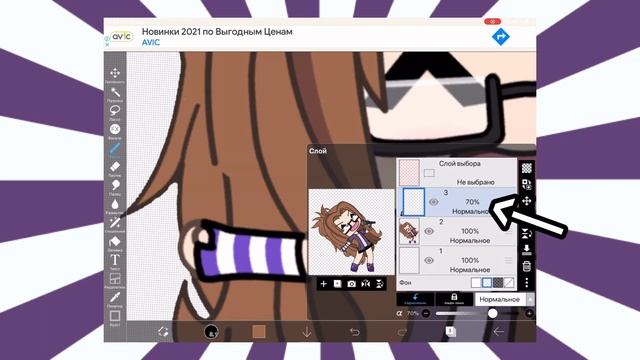This screenshot has width=640, height=360.
Task: Select layer 1 row
Action: (x=457, y=260)
